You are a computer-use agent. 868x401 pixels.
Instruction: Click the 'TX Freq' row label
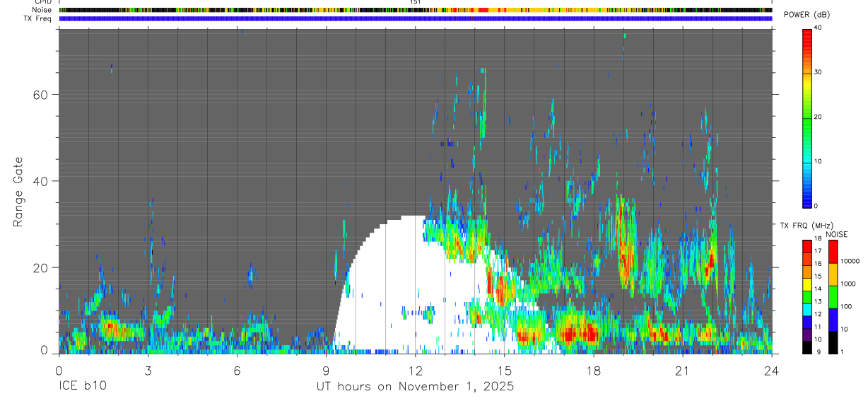click(x=38, y=18)
